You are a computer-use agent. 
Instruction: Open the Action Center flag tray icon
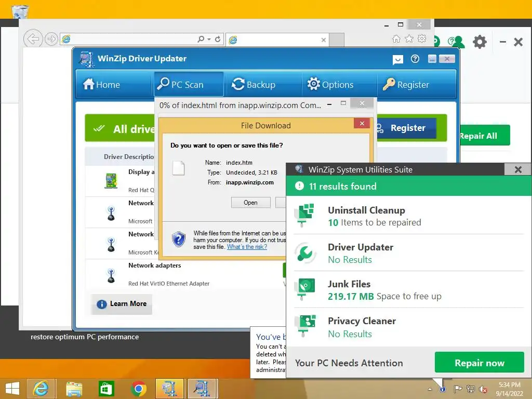coord(457,389)
